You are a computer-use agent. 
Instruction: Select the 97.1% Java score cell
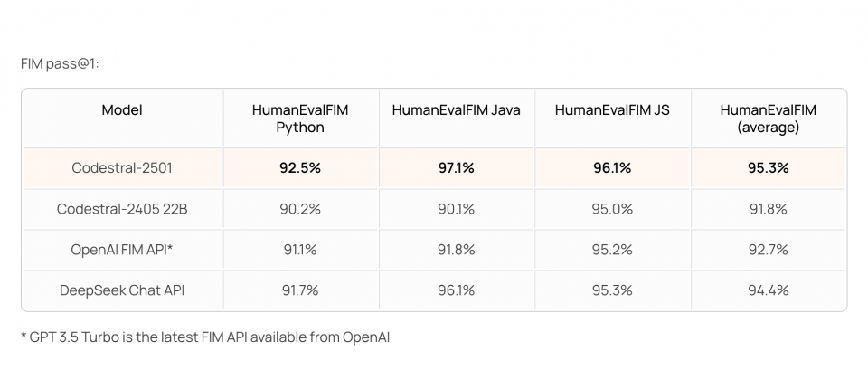pos(456,168)
